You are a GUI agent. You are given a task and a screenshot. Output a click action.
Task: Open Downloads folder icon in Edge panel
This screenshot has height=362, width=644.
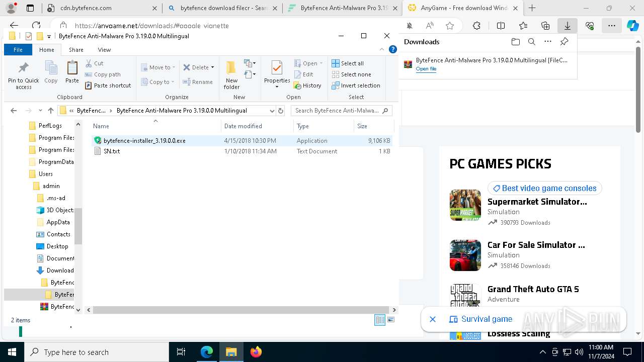(x=515, y=42)
